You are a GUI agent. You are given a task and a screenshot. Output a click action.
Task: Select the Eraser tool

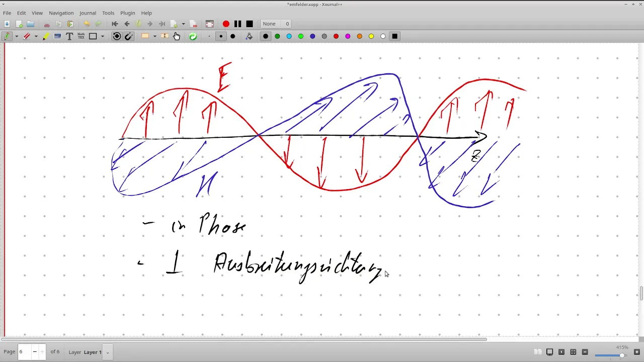click(x=27, y=36)
